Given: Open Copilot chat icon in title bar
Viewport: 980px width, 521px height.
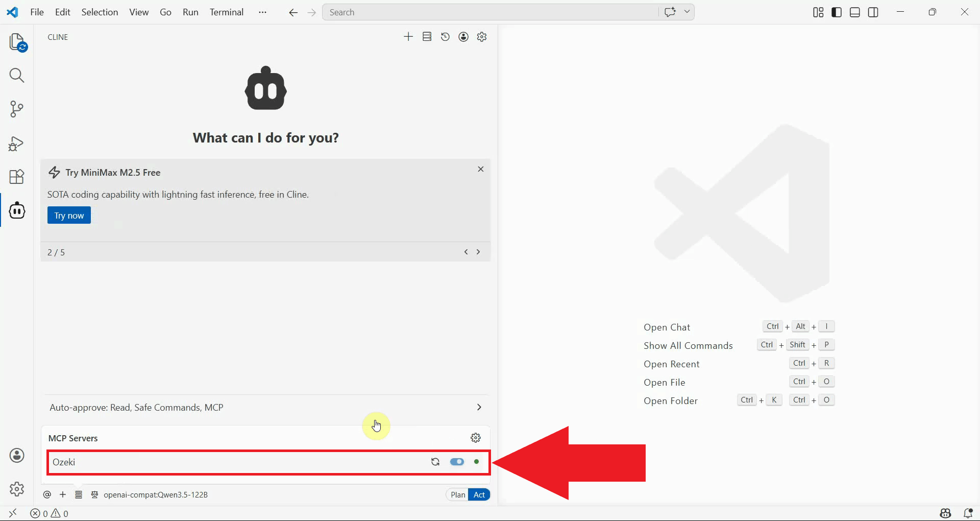Looking at the screenshot, I should pos(670,12).
